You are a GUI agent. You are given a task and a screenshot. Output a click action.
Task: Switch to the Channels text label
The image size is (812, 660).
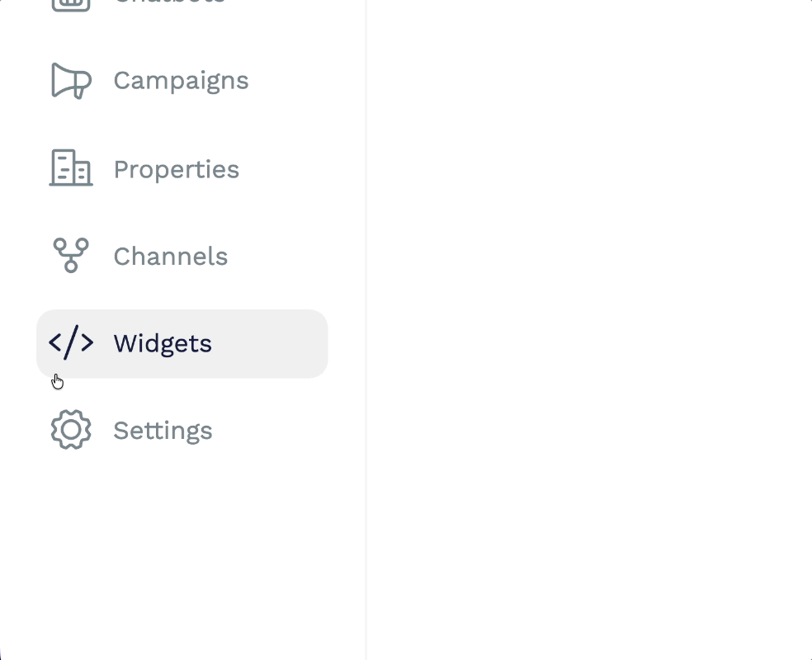(170, 257)
